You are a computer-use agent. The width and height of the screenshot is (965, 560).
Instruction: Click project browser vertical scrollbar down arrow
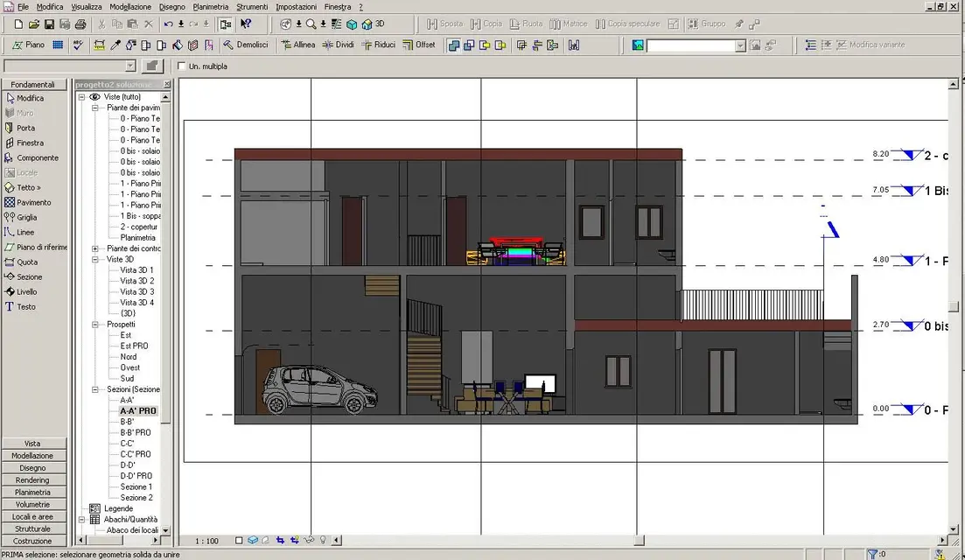[165, 530]
